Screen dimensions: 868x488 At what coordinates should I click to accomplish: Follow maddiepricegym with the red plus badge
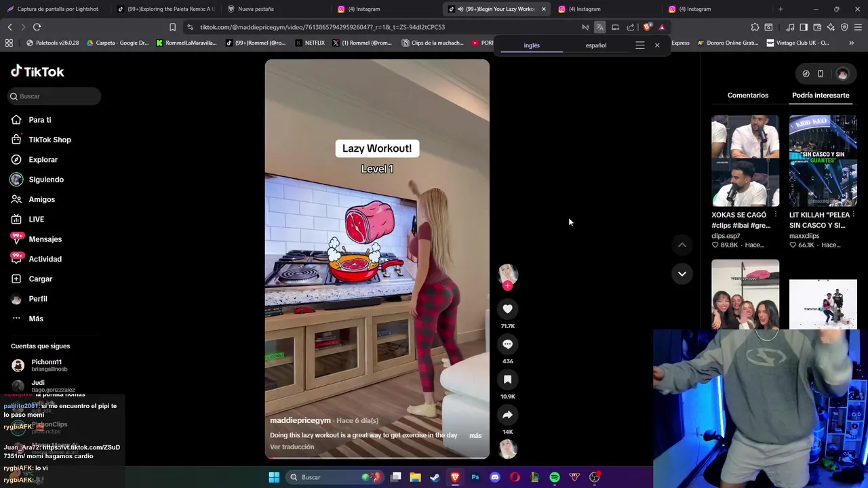click(507, 286)
